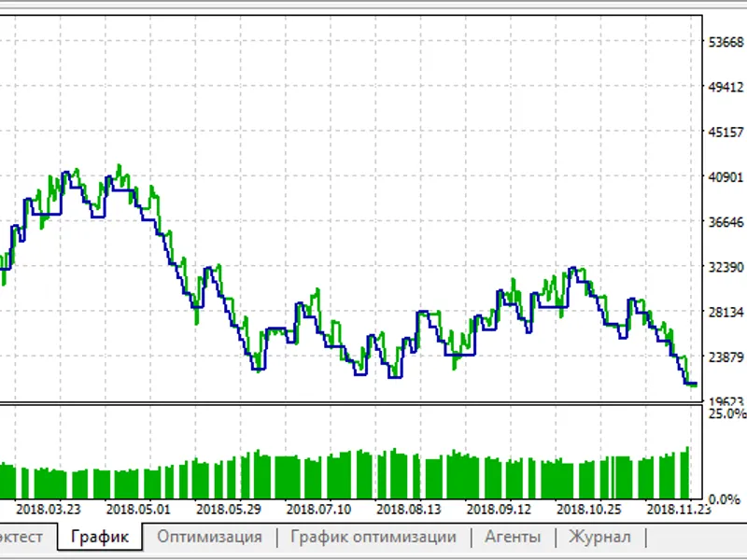The image size is (747, 560).
Task: Click the 2018.08.13 date label
Action: (408, 510)
